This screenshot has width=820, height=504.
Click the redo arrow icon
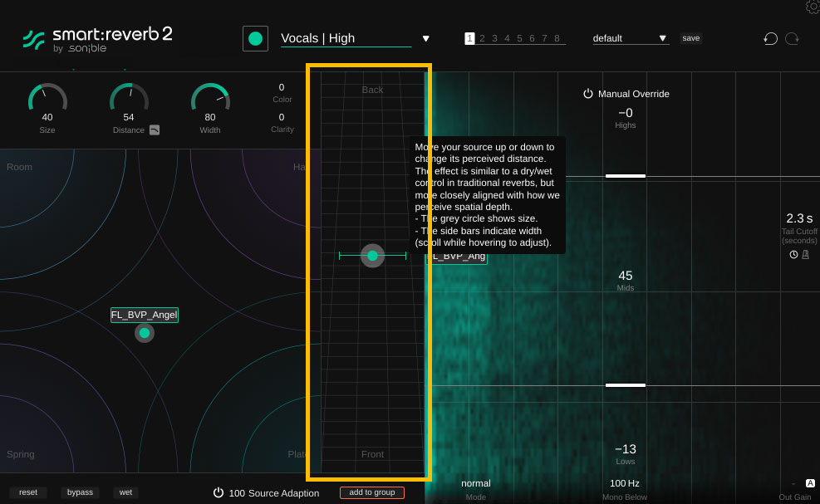click(793, 39)
